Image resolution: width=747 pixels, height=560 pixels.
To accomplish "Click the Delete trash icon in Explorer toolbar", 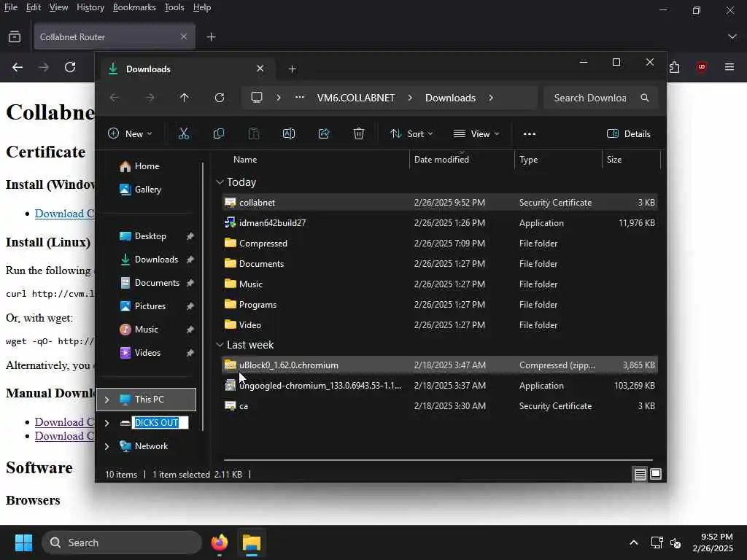I will [359, 134].
